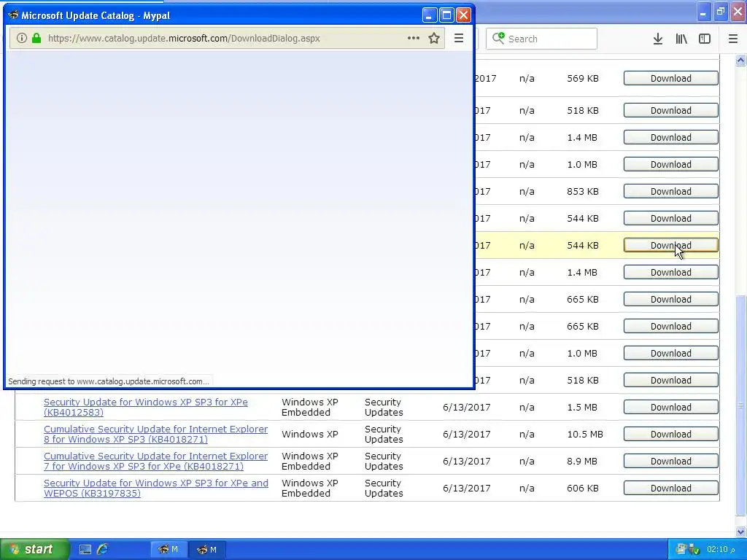Click the Mypal raccoon icon in the popup title bar
The image size is (747, 560).
point(13,15)
